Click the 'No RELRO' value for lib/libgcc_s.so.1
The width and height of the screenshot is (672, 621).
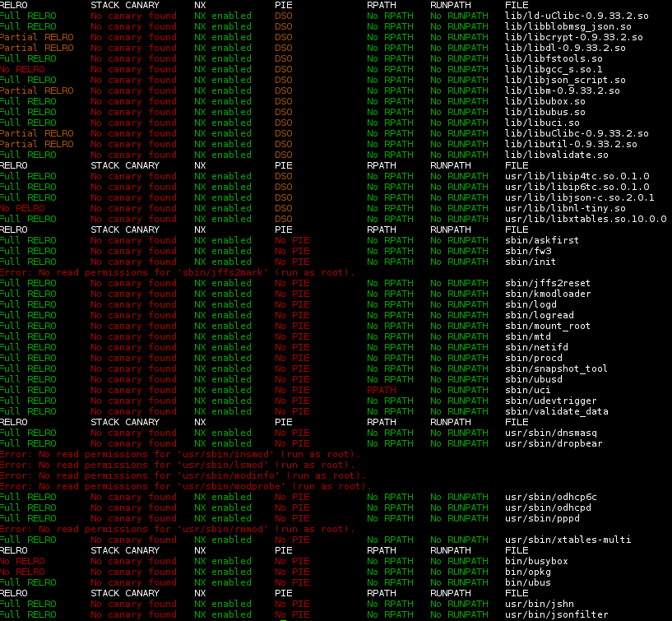pyautogui.click(x=22, y=69)
